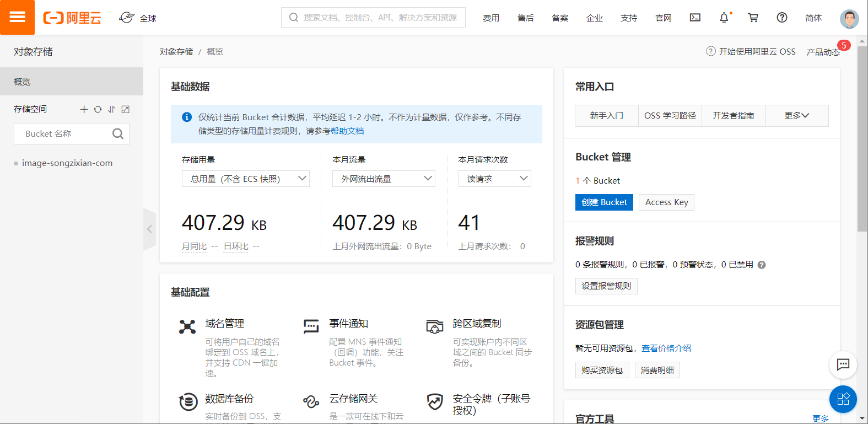Click the domain management icon

[x=187, y=326]
